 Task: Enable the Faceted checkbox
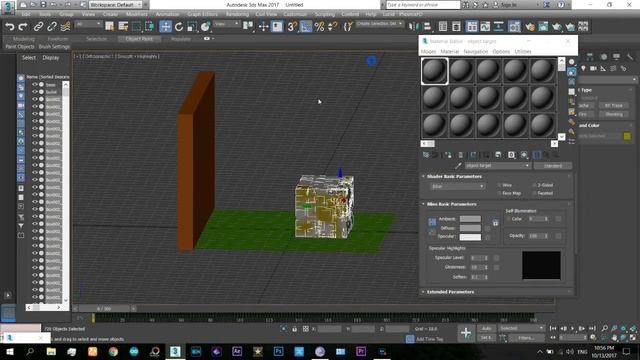coord(534,193)
